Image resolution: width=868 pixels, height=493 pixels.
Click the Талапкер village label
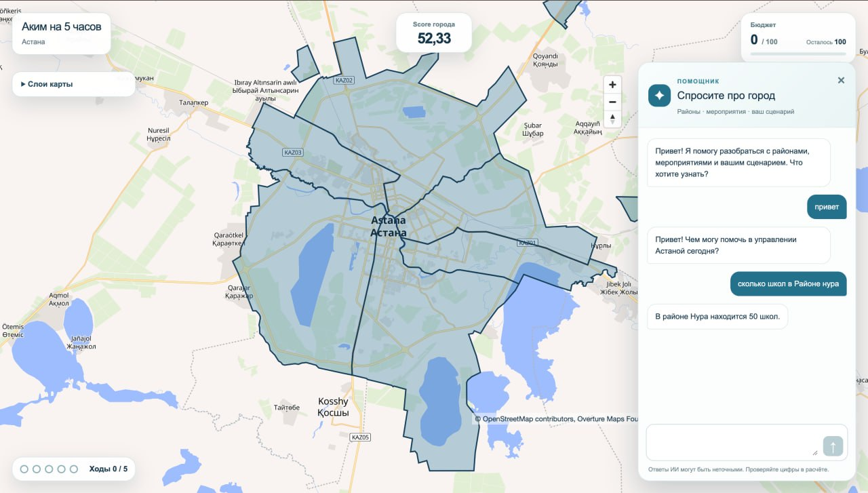click(x=193, y=102)
